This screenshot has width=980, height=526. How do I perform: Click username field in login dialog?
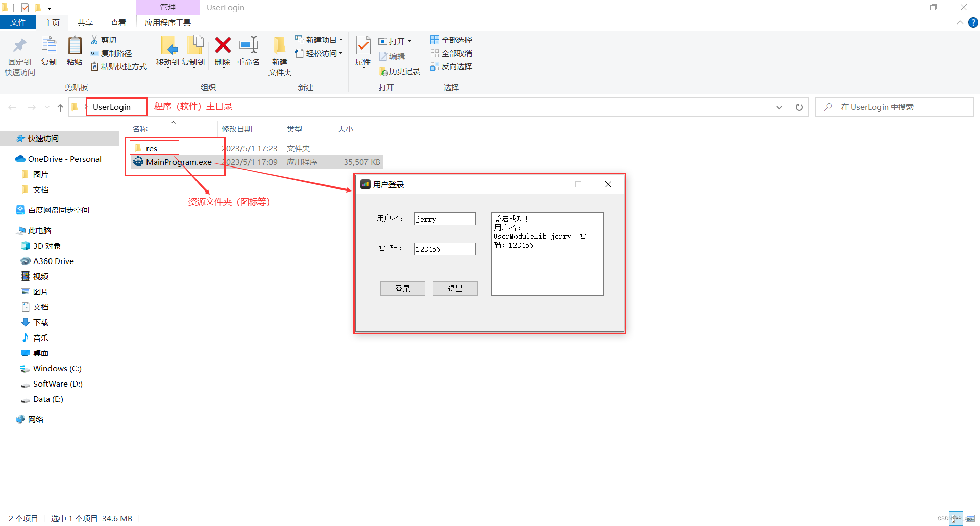point(445,219)
